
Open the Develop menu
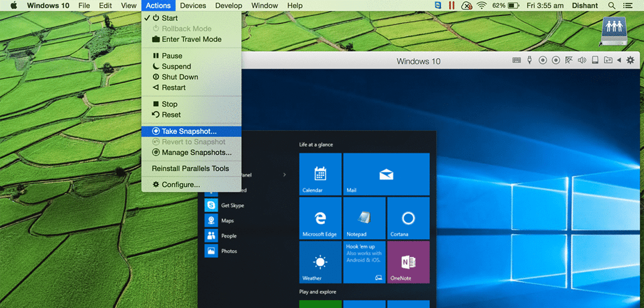[229, 5]
